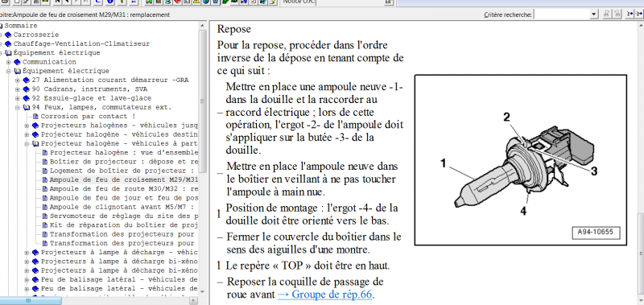This screenshot has width=644, height=305.
Task: Click the page icon of Ampoule de feu de route M30/M32
Action: click(x=45, y=189)
